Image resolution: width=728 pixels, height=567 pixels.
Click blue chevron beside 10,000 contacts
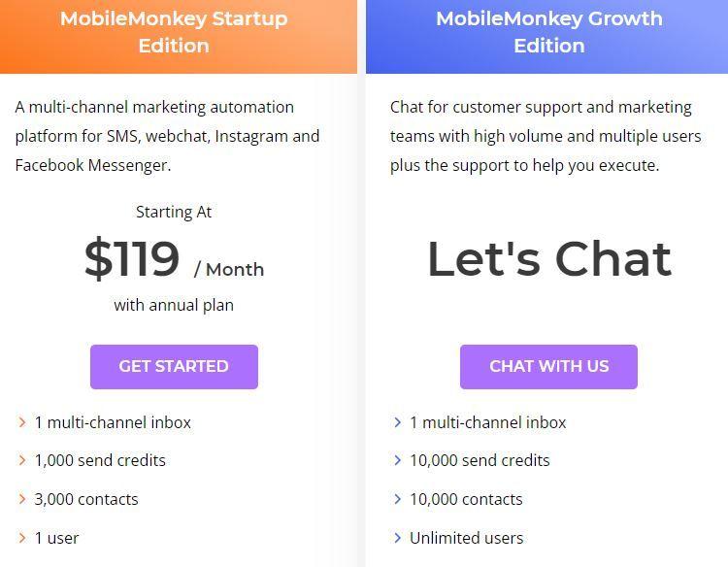click(398, 499)
